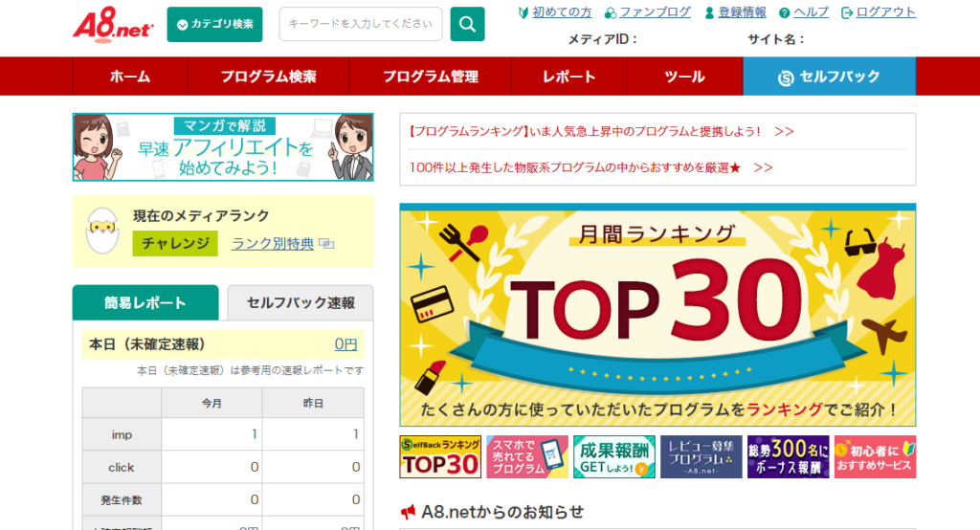
Task: Open the レビュー募集プログラム banner
Action: [x=701, y=456]
